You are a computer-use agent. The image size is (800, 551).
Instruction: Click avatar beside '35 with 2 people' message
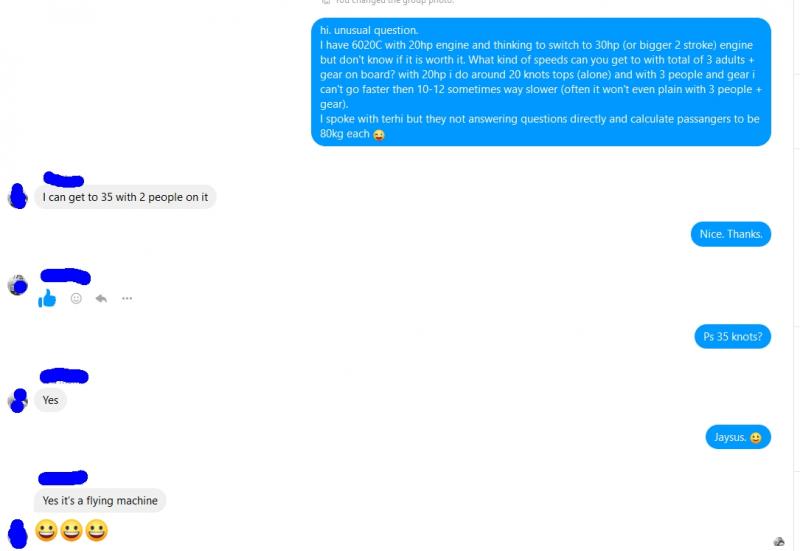tap(17, 196)
